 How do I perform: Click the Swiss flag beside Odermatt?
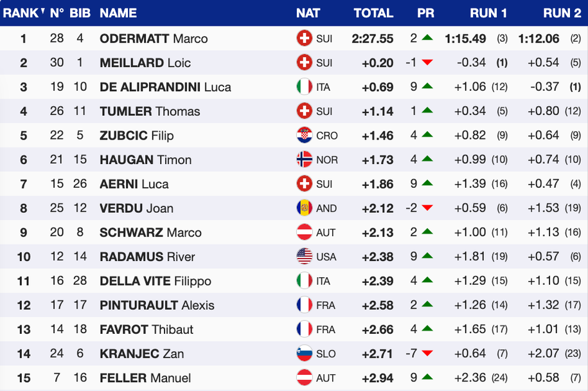pyautogui.click(x=304, y=39)
